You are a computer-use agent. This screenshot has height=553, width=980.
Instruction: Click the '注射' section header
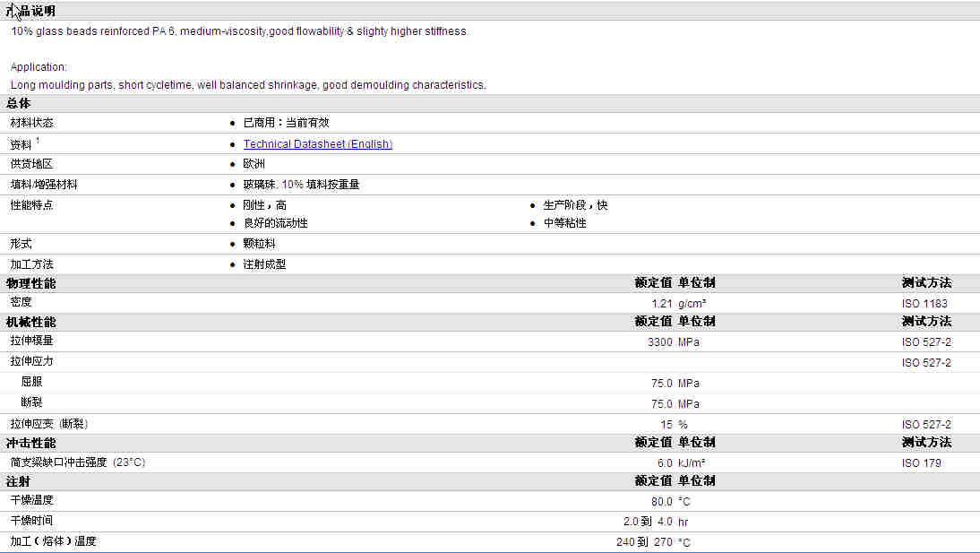(x=18, y=481)
